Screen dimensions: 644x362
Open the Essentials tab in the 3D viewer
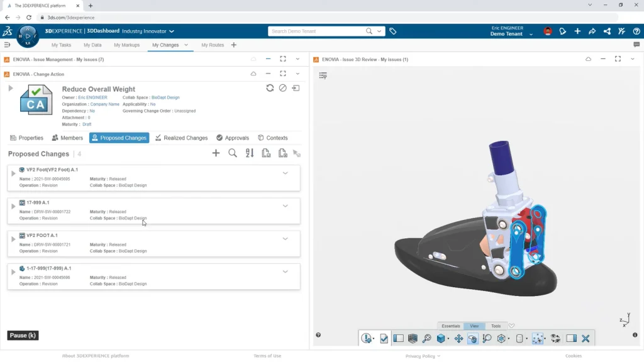pos(451,326)
